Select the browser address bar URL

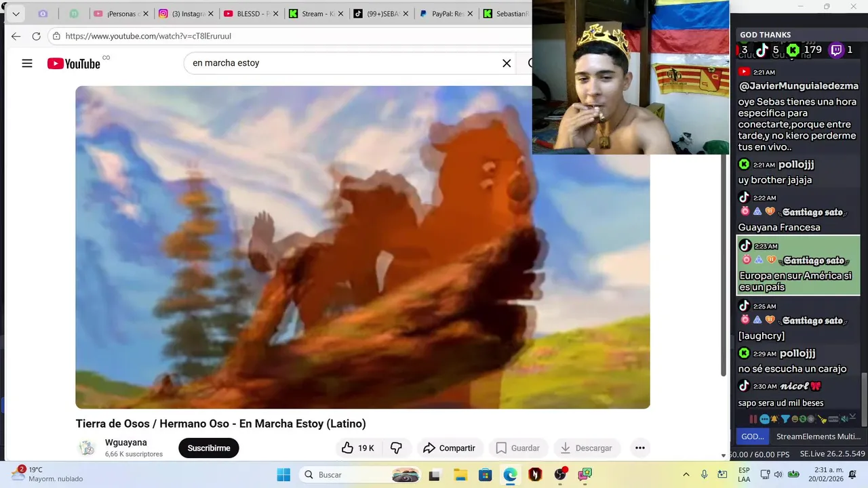pos(148,36)
